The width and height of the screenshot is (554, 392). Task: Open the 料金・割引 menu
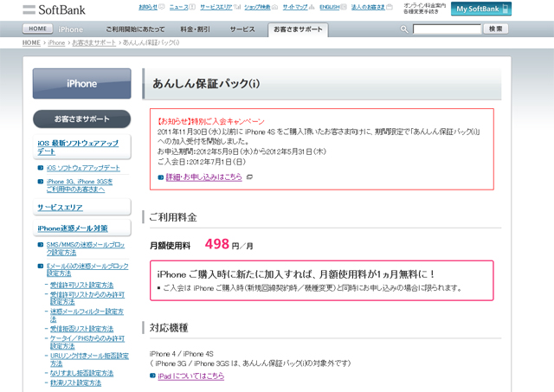point(195,29)
